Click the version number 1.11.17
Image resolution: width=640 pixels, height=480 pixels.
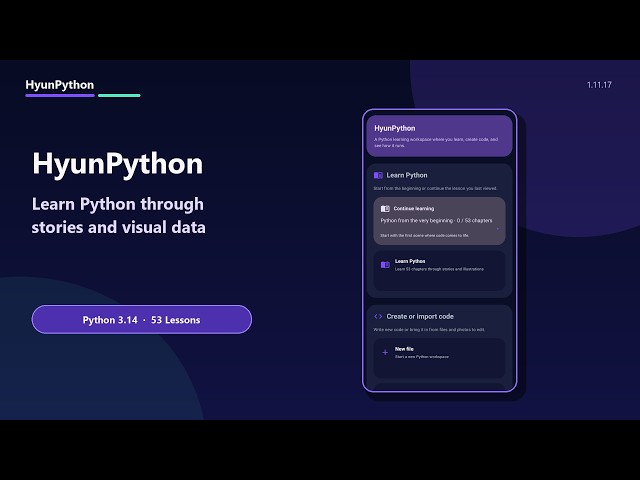point(599,85)
